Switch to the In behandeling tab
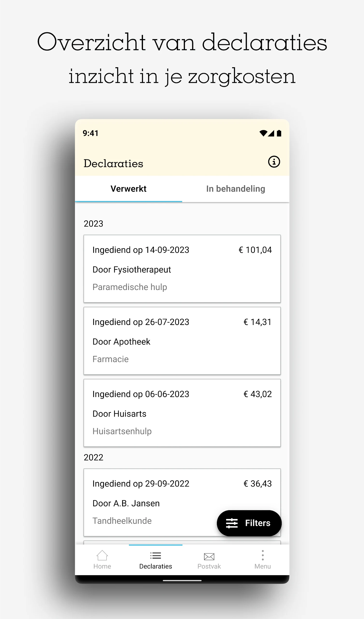 (236, 189)
